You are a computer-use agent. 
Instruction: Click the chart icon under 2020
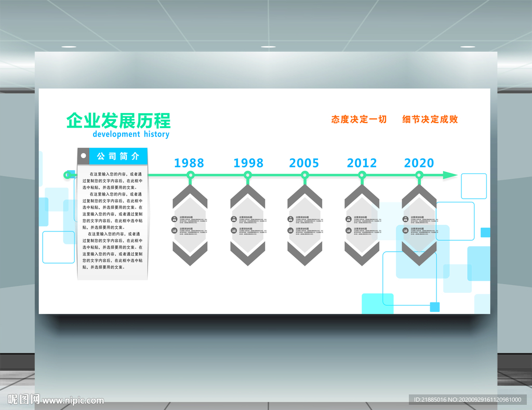pos(405,230)
